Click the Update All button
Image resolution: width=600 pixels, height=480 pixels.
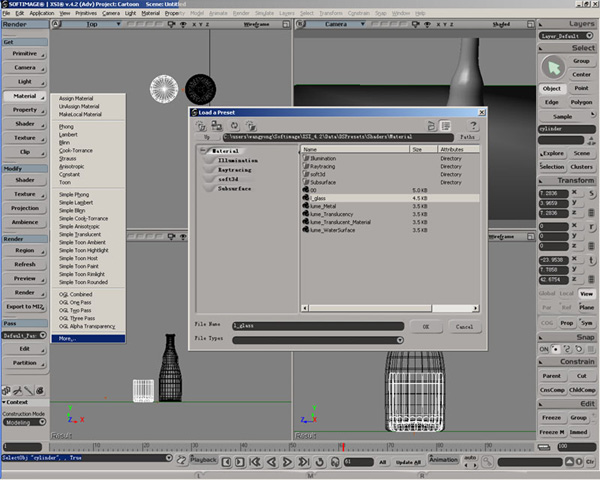pos(408,462)
